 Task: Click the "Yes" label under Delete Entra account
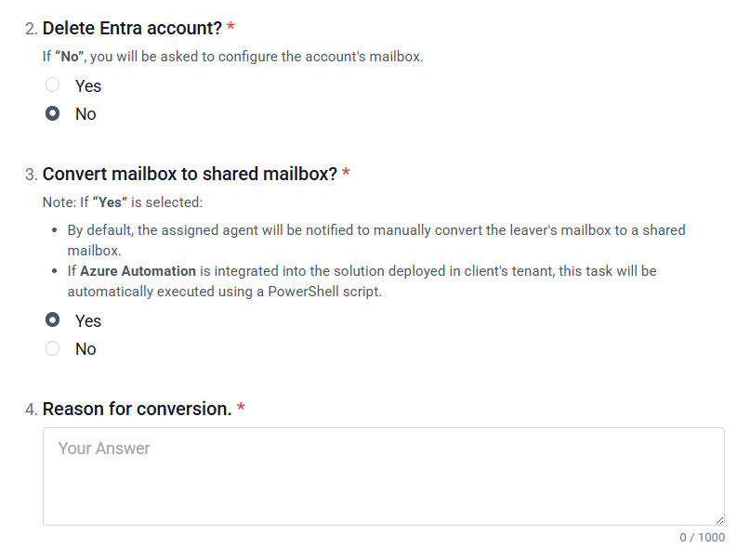tap(88, 86)
